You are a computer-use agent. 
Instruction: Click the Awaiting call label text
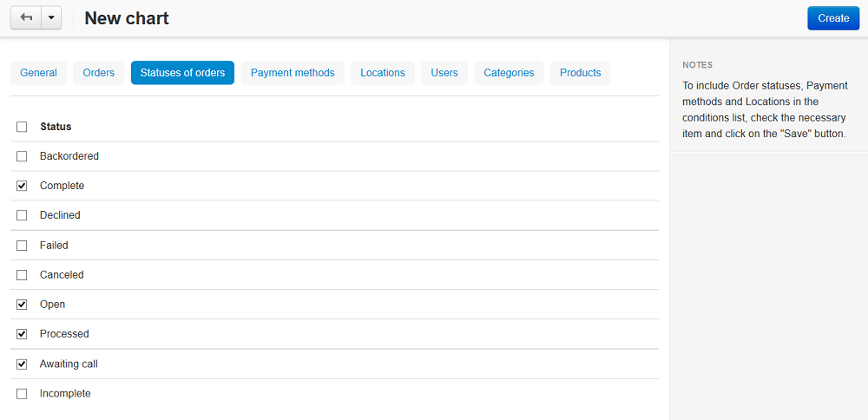coord(69,364)
